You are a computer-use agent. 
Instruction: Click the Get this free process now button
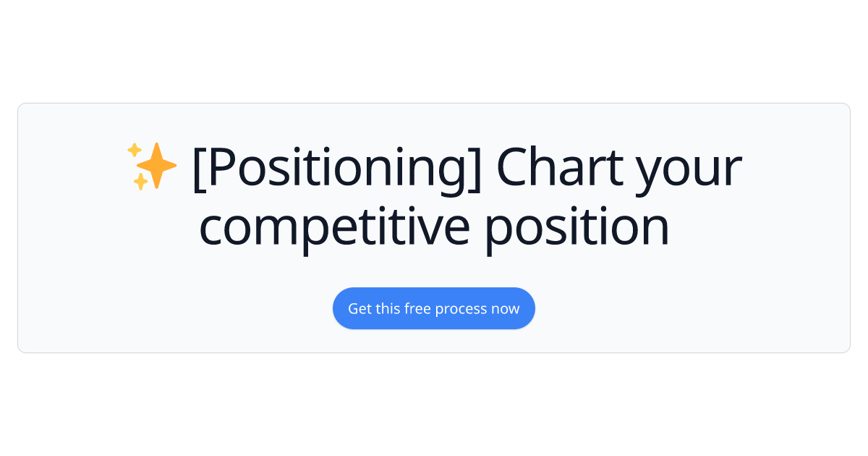pos(434,308)
